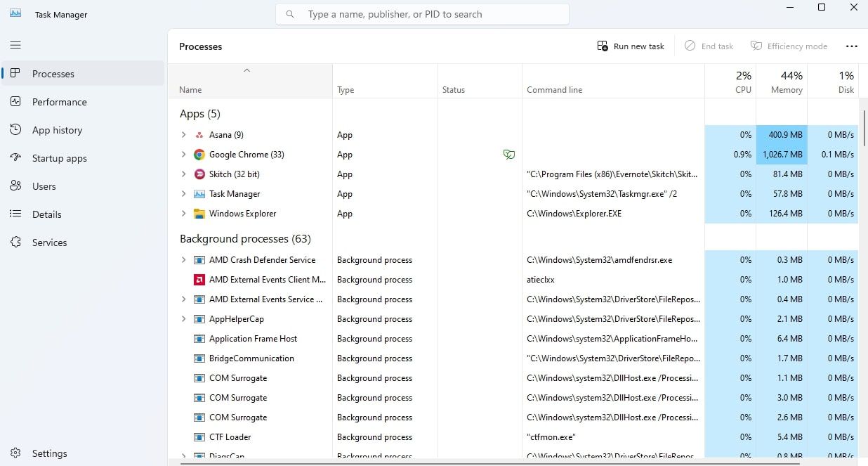Screen dimensions: 868x466
Task: Open the Details view
Action: tap(47, 214)
